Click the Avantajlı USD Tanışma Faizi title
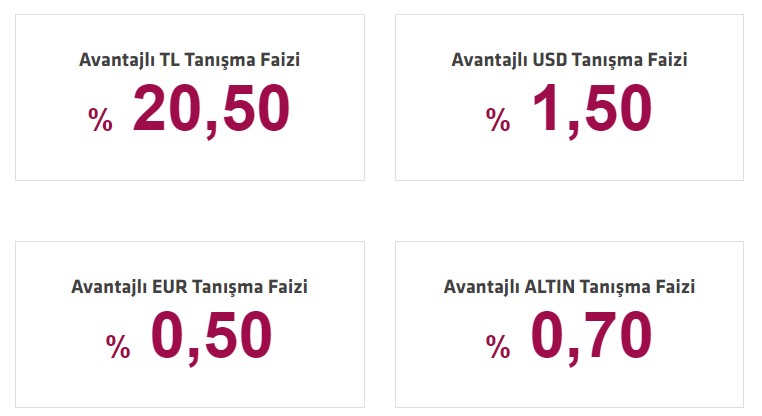The height and width of the screenshot is (416, 762). pyautogui.click(x=569, y=60)
